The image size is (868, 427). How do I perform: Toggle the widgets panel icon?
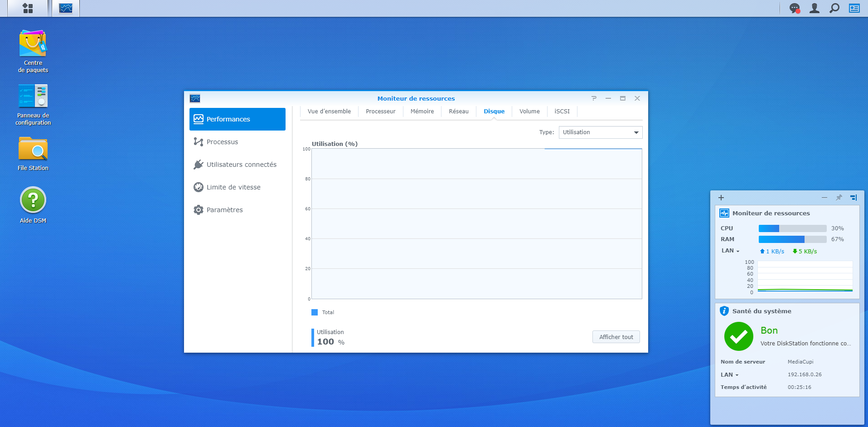click(854, 8)
